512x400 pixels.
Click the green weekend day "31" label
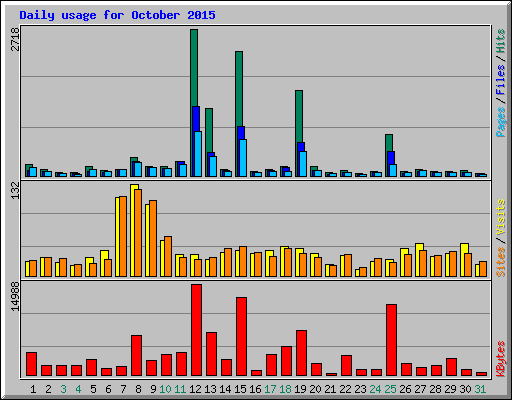point(480,389)
